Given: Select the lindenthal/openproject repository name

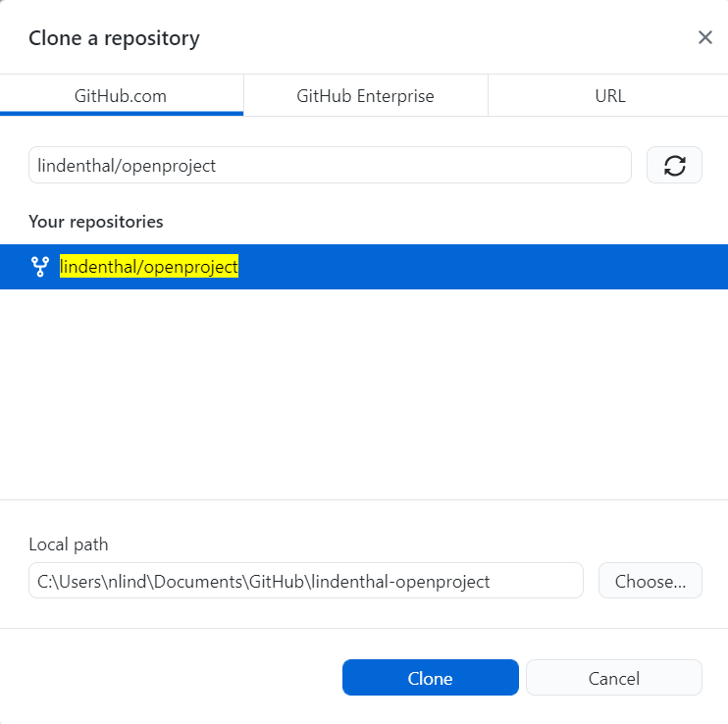Looking at the screenshot, I should [x=149, y=267].
